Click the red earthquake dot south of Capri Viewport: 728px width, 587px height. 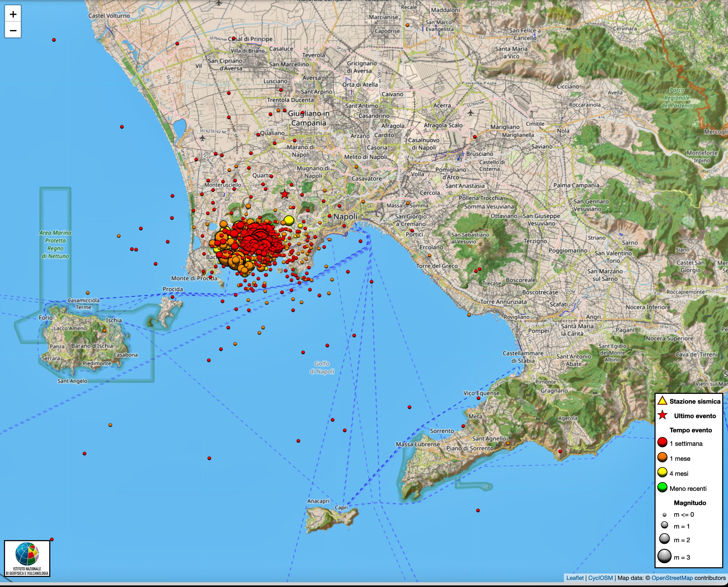coord(478,511)
